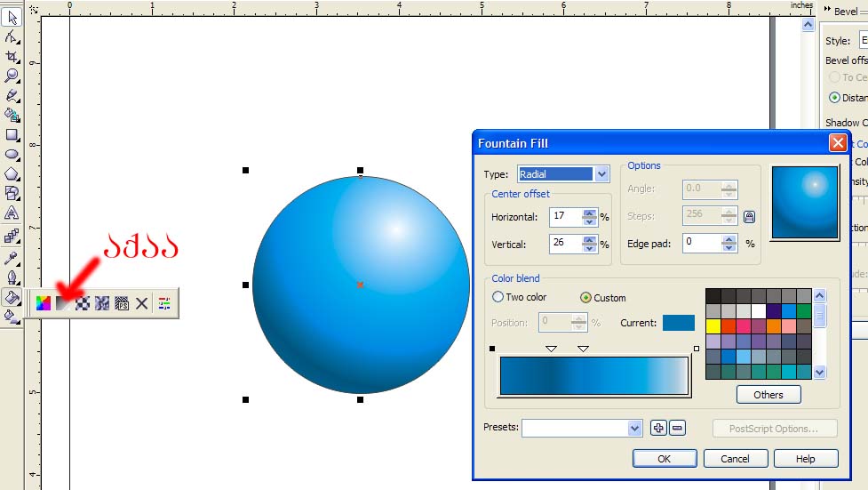Select the second gradient marker triangle
868x490 pixels.
583,349
